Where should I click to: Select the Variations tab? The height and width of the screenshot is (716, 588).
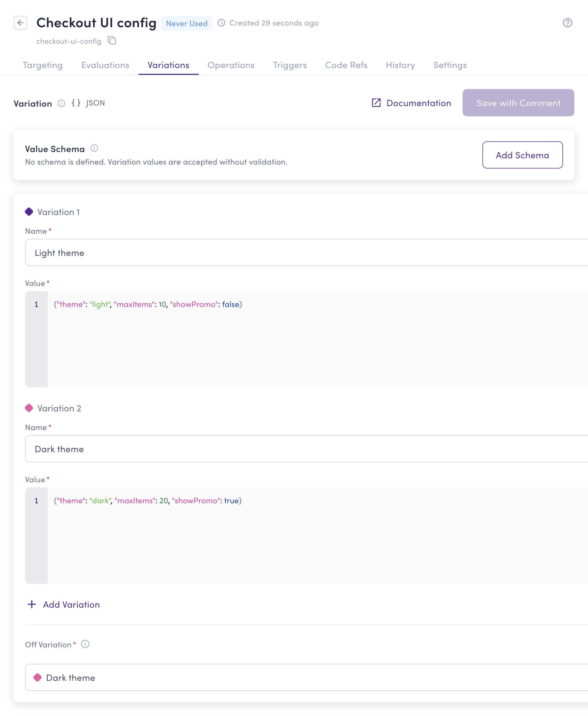click(168, 65)
